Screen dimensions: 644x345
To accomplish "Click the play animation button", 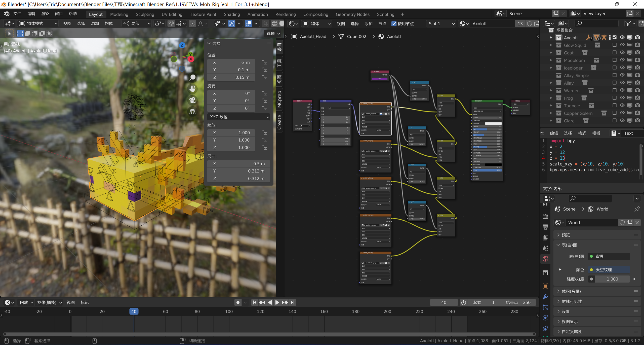I will [277, 302].
